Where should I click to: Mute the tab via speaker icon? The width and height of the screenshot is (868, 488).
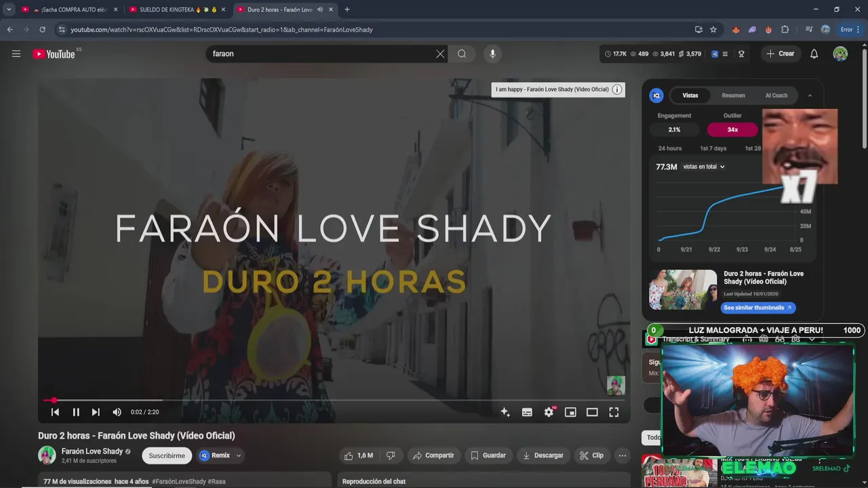pos(320,9)
